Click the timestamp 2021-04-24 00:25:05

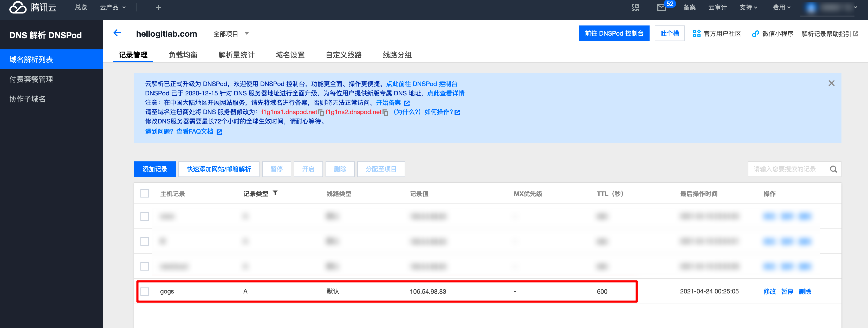pos(709,291)
